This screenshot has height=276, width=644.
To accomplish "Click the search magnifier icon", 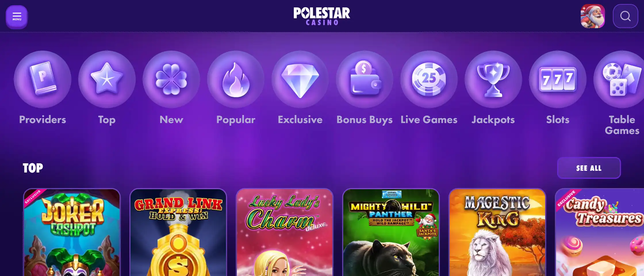I will (625, 16).
